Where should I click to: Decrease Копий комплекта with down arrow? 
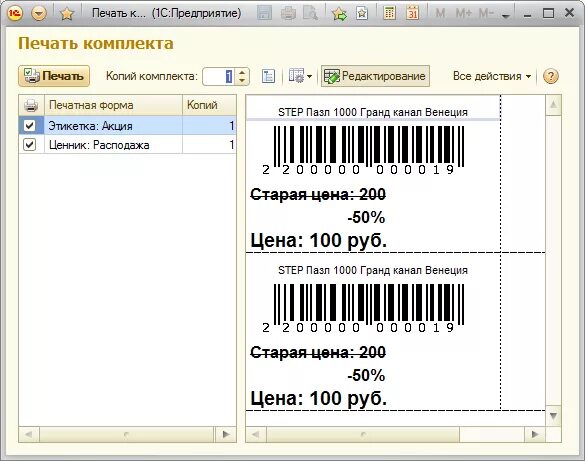[242, 81]
